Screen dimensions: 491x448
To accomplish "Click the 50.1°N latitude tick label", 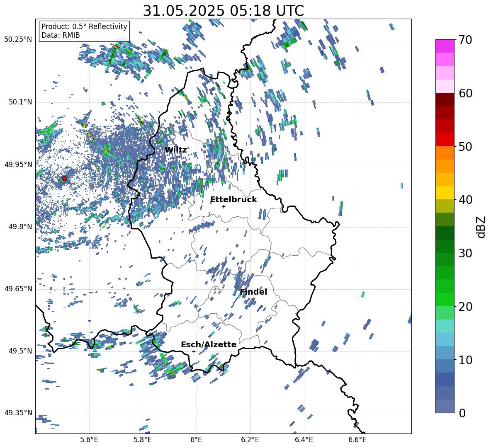I will (x=20, y=102).
